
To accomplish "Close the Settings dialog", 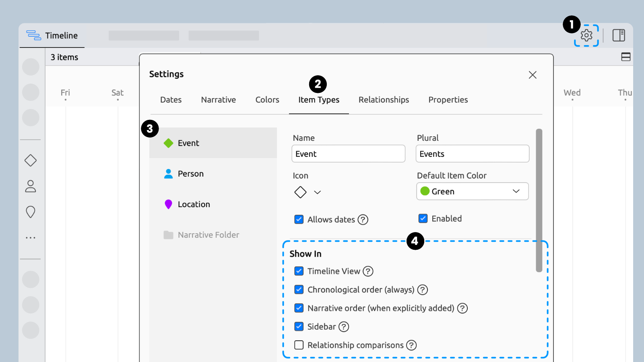I will tap(533, 75).
